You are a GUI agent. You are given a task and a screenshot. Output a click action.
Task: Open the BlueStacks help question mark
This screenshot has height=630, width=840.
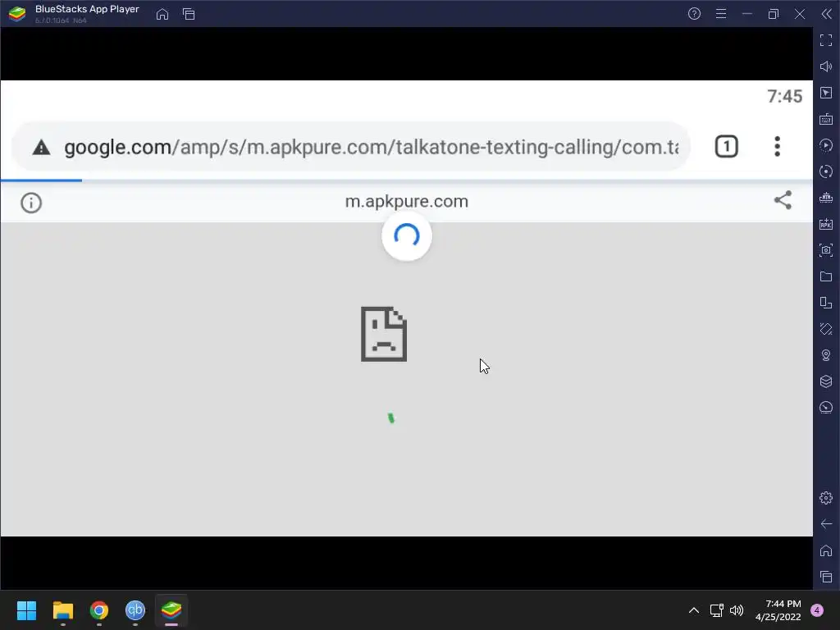click(x=694, y=14)
